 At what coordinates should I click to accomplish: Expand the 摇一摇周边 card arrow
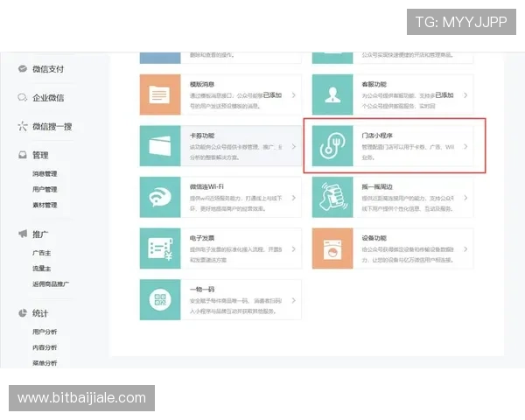(465, 198)
